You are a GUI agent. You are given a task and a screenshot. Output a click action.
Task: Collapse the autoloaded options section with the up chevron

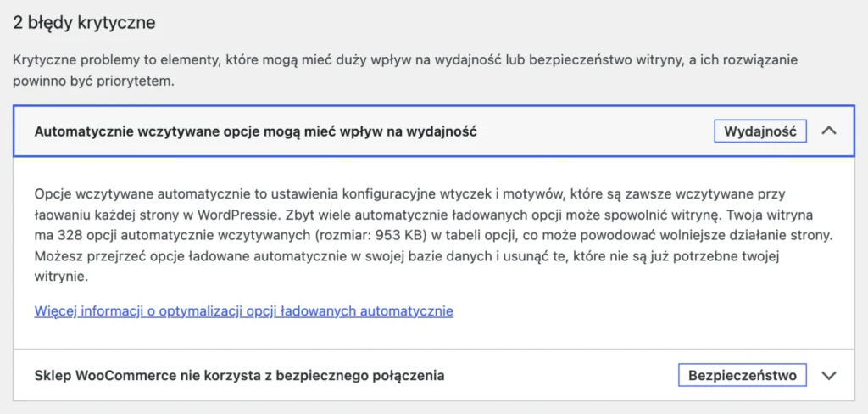[x=829, y=131]
